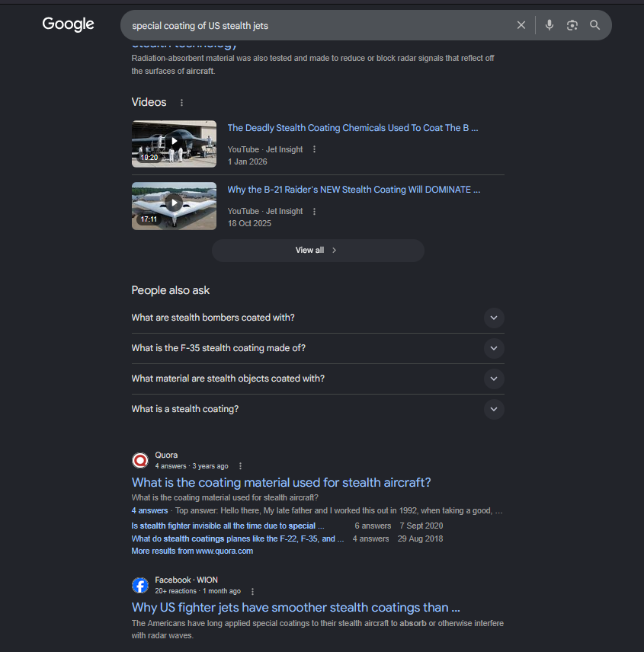
Task: Expand "What are stealth bombers coated with?"
Action: tap(318, 318)
